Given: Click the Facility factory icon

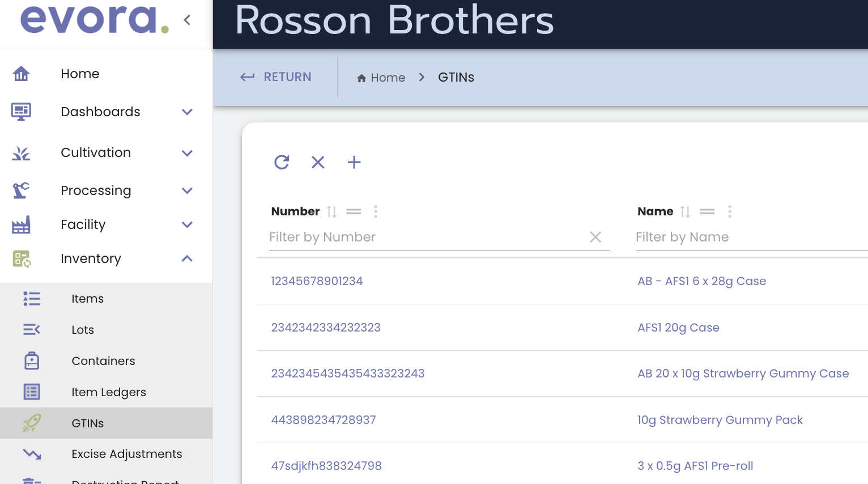Looking at the screenshot, I should coord(21,225).
